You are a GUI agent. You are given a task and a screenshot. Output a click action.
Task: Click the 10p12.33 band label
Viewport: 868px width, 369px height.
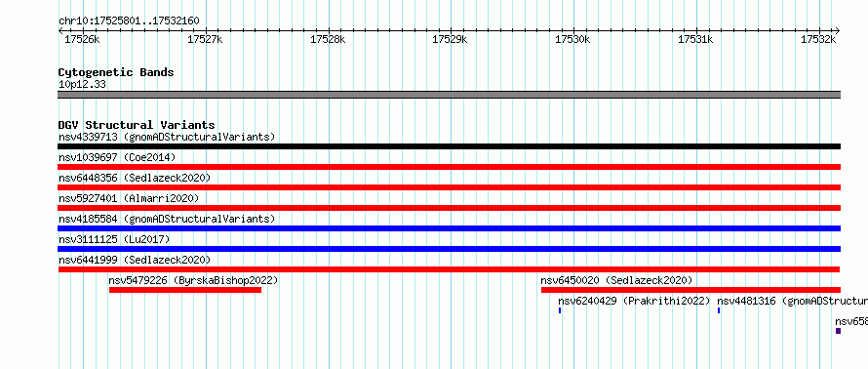pyautogui.click(x=82, y=85)
